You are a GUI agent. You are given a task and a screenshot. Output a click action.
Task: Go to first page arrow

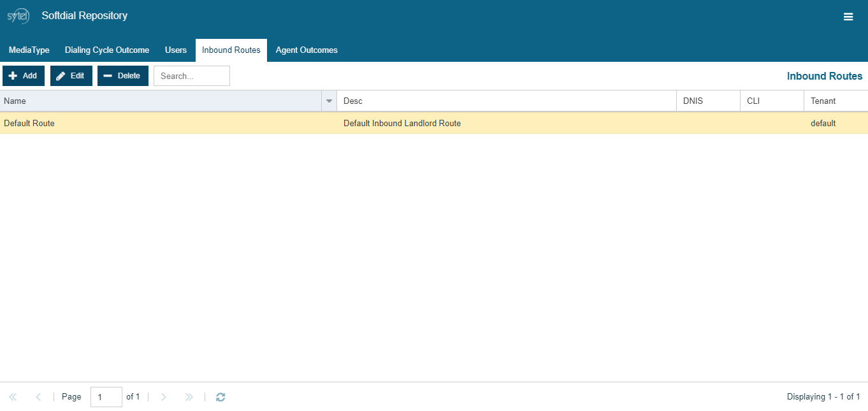13,397
